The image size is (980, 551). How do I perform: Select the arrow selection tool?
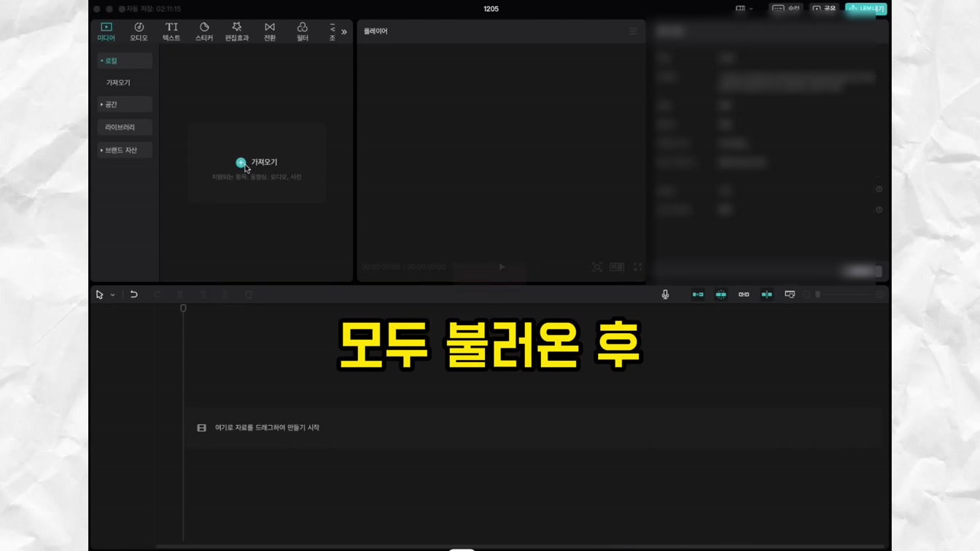[x=99, y=294]
